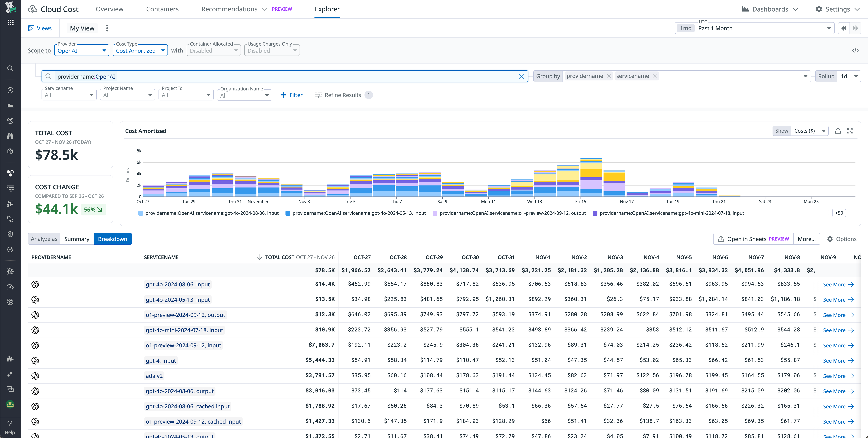Switch to Summary in the Analyze as toggle

point(77,239)
